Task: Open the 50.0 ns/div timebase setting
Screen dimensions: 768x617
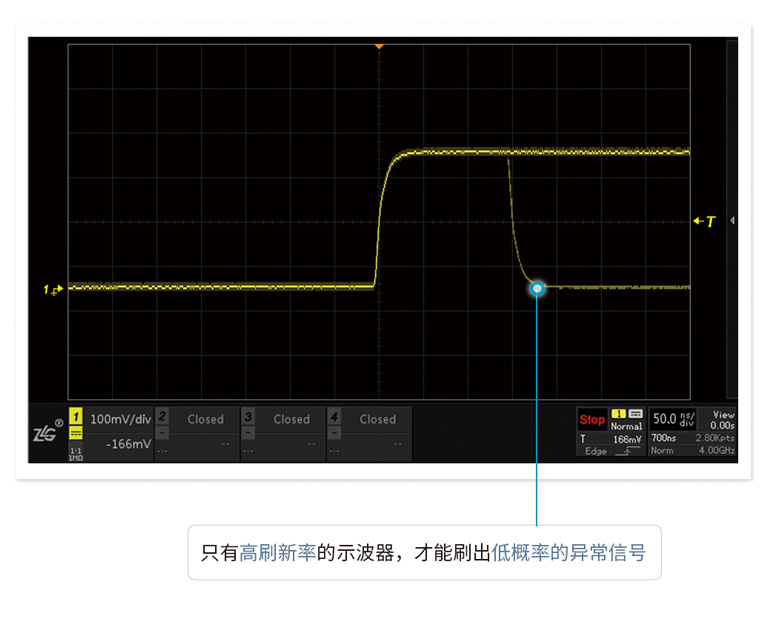Action: click(673, 419)
